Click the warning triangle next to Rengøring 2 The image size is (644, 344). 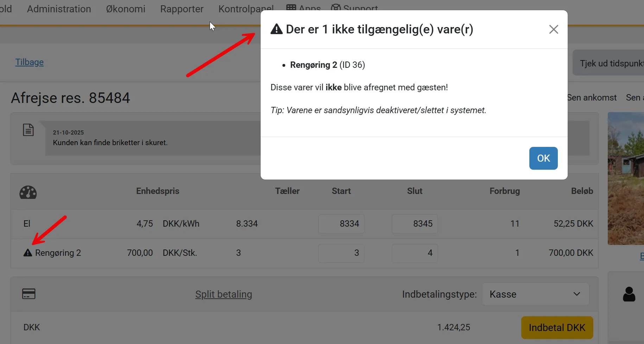[27, 253]
